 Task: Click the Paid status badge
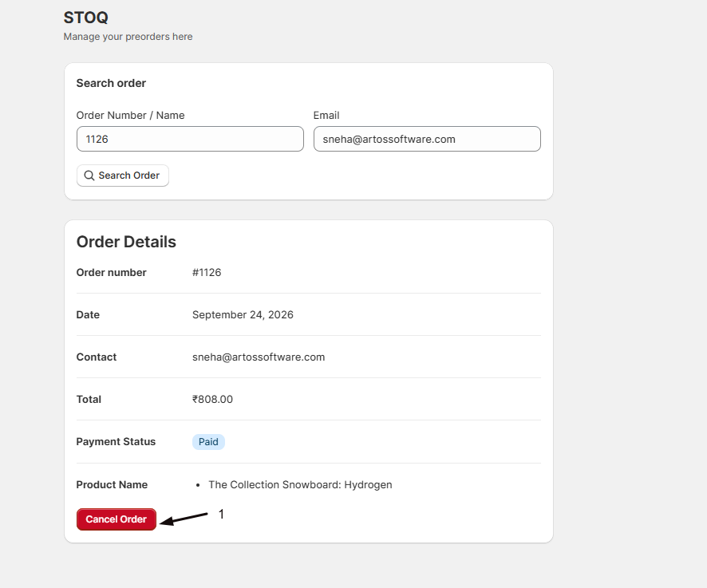tap(208, 442)
